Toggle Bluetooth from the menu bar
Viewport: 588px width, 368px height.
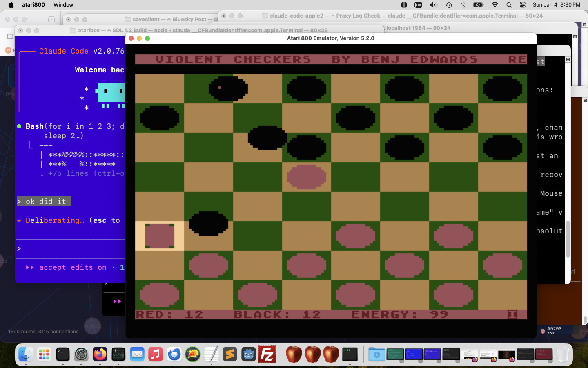(x=463, y=5)
